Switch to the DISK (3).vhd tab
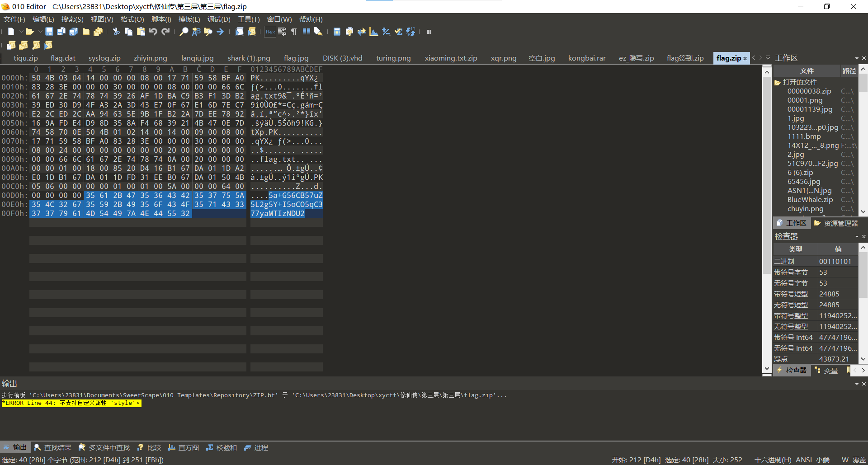 342,58
